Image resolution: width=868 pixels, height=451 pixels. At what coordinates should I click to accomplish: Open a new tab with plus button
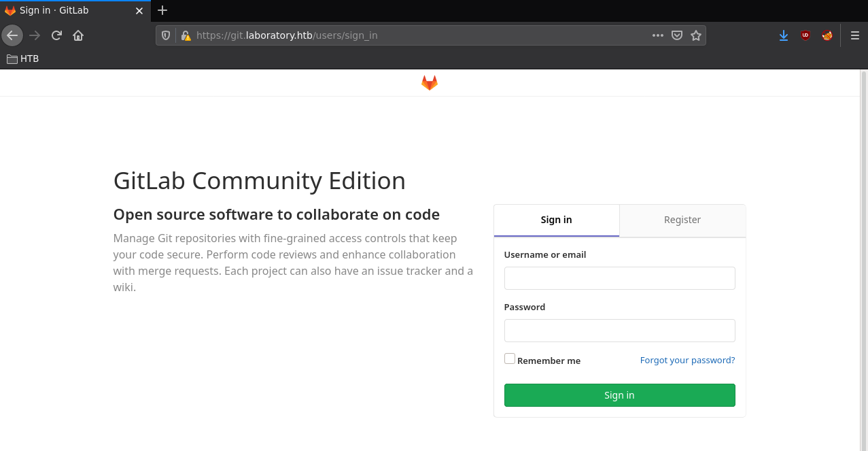pos(162,10)
